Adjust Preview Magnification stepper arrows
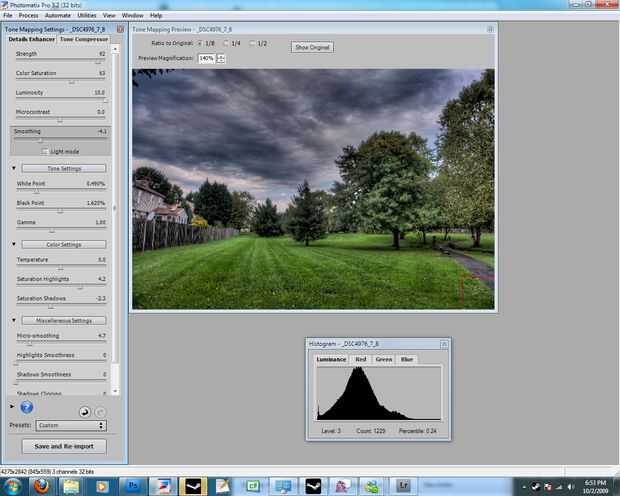This screenshot has height=496, width=620. (221, 59)
